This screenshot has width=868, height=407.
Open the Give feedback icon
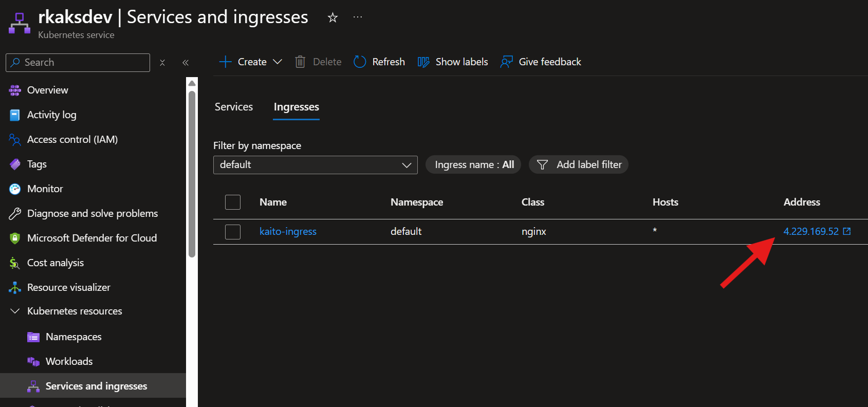pos(506,62)
